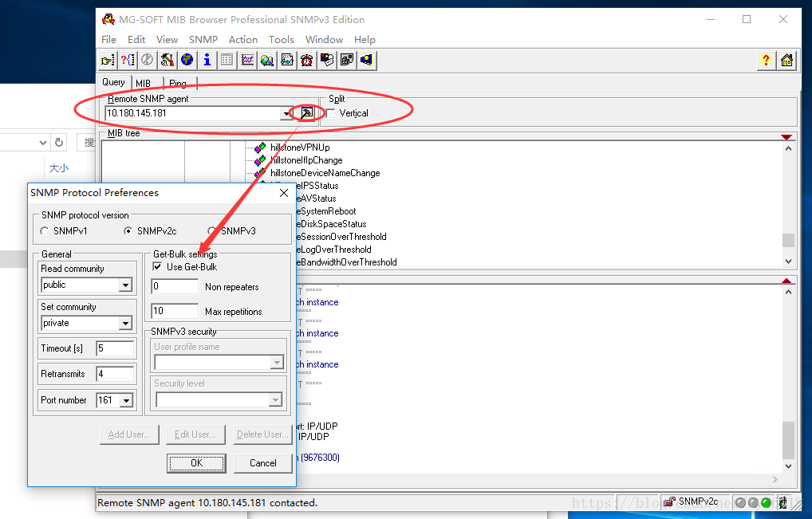This screenshot has width=812, height=519.
Task: Switch to the Ping tab
Action: click(179, 83)
